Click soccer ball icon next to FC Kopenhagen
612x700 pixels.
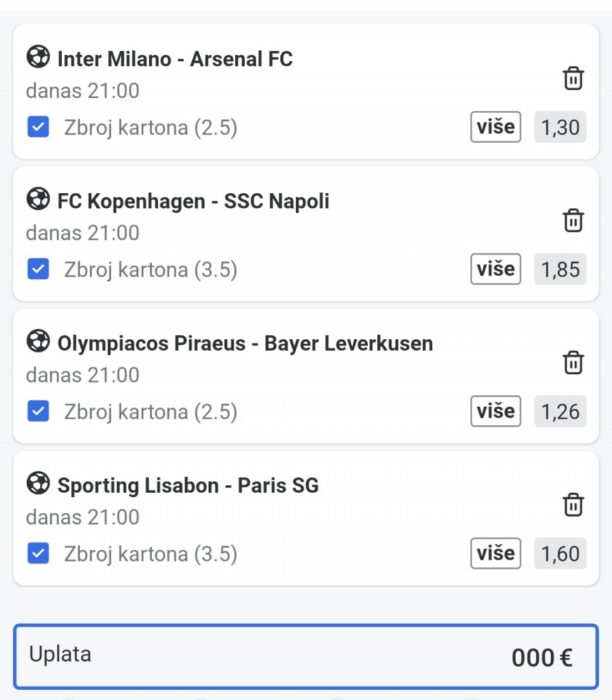38,200
